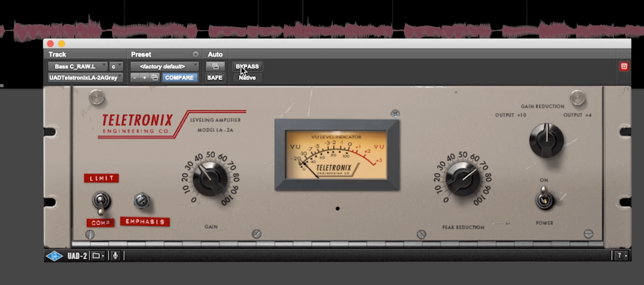Click the UAD-2 label in bottom toolbar
Screen dimensions: 644x285
tap(77, 256)
